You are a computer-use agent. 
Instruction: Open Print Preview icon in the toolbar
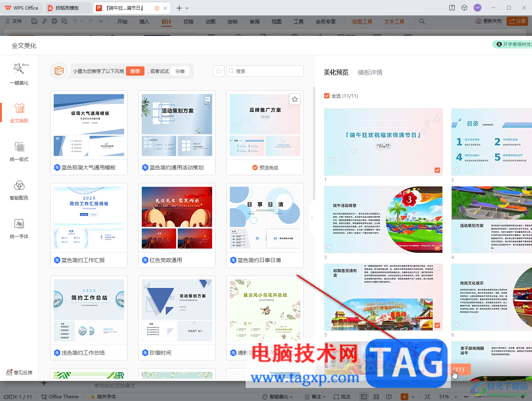point(64,22)
